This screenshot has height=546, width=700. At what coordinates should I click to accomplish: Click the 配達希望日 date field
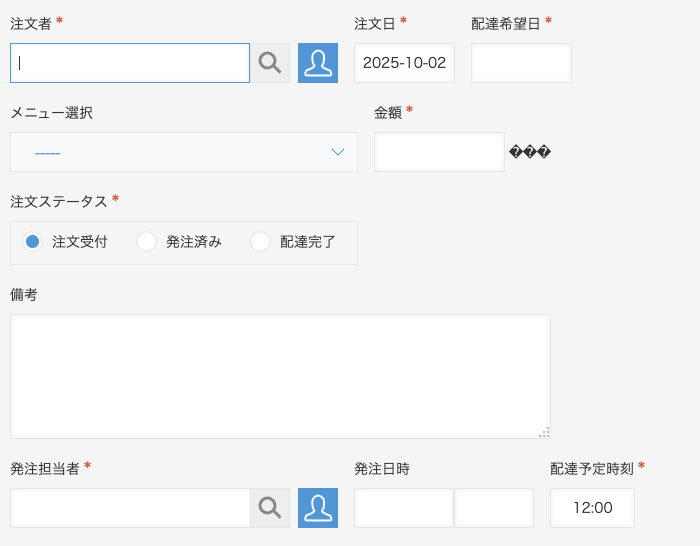click(x=521, y=63)
